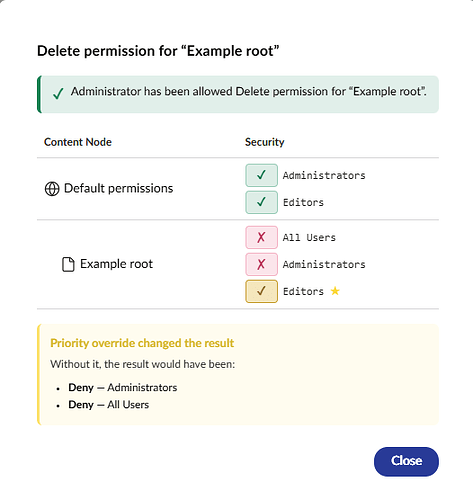Toggle Administrators allow checkmark under Default permissions
473x500 pixels.
click(x=262, y=175)
